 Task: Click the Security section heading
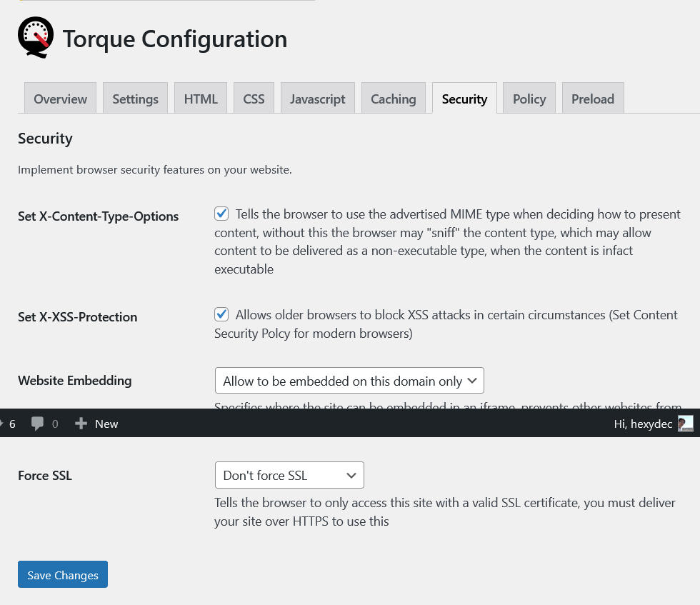pos(45,139)
